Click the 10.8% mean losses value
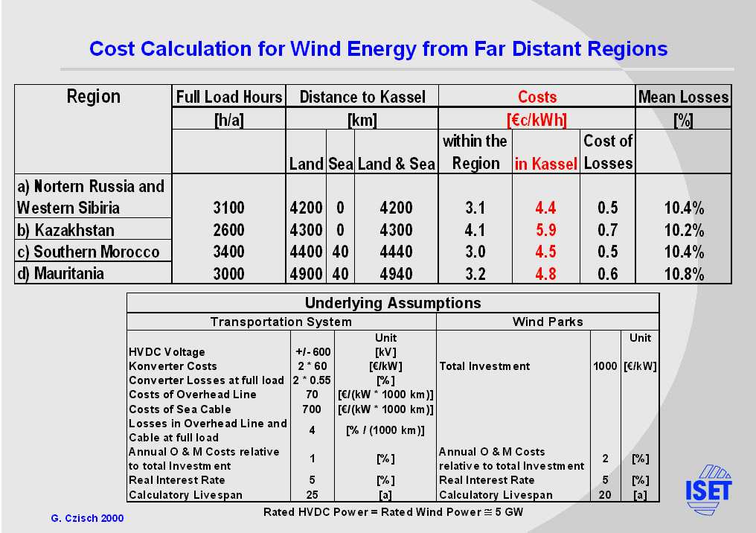This screenshot has width=756, height=533. tap(683, 274)
